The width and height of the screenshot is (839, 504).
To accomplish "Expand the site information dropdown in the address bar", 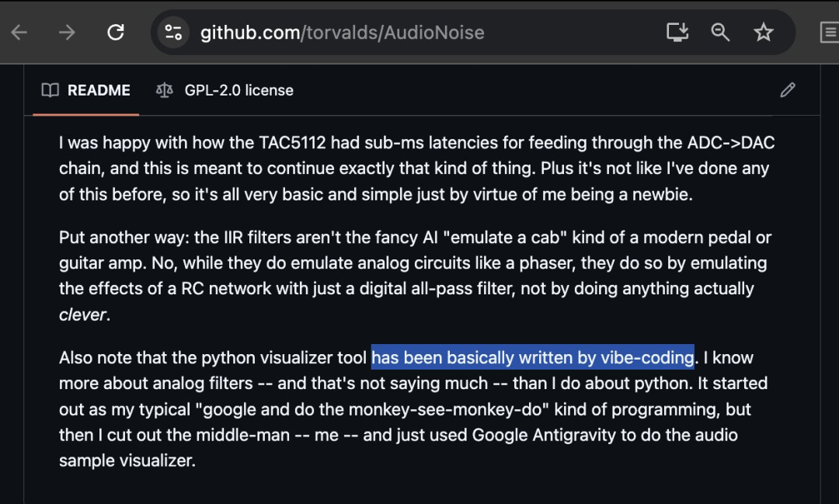I will tap(172, 32).
